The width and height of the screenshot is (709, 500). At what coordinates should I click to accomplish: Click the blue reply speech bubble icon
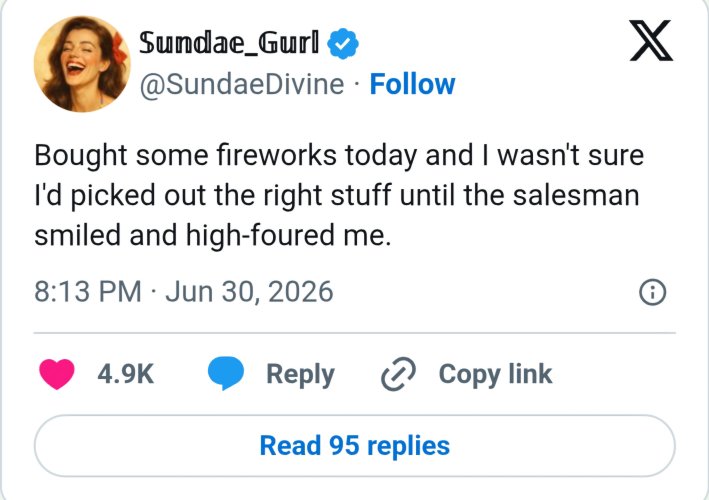(226, 373)
